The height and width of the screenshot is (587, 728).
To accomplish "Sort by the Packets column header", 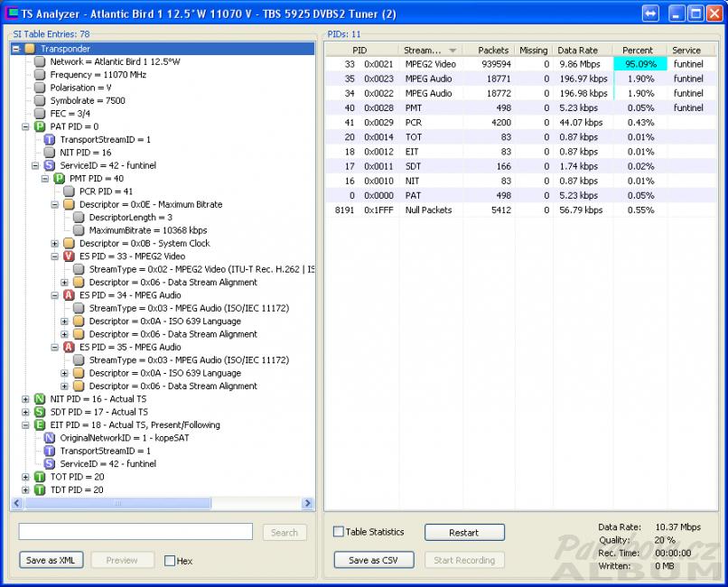I will (489, 50).
